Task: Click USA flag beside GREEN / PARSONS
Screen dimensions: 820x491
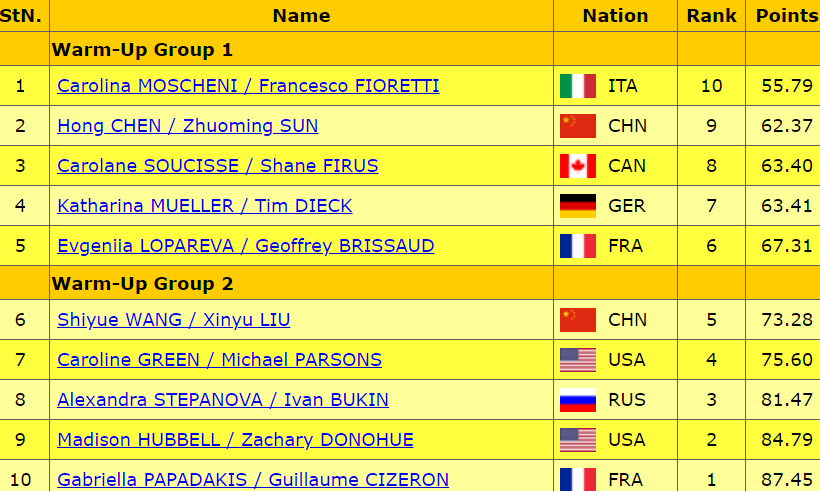Action: click(x=577, y=360)
